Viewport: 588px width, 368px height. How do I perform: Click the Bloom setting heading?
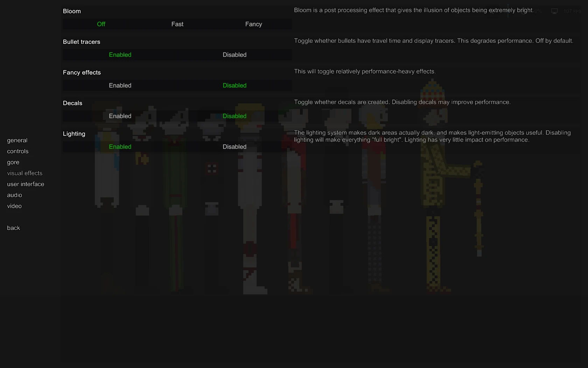tap(72, 11)
